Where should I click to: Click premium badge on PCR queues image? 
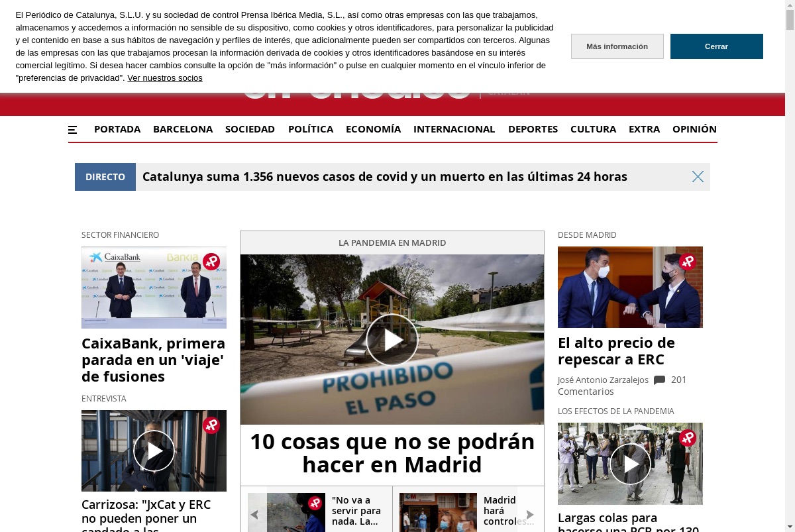[x=688, y=438]
